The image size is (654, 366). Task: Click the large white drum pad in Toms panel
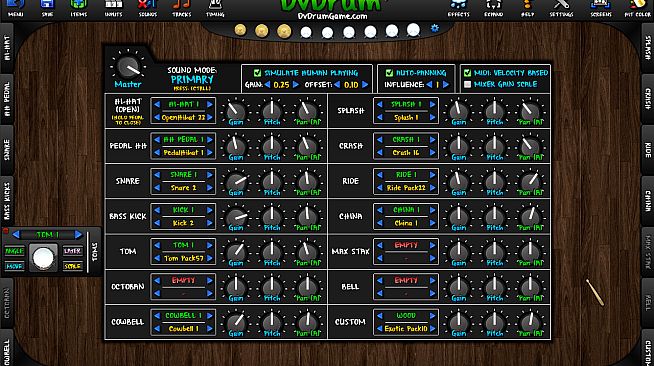tap(43, 258)
